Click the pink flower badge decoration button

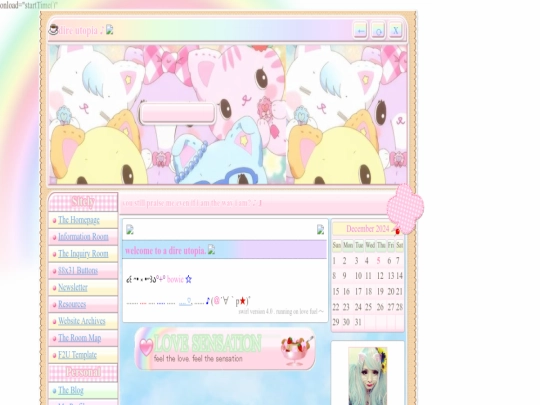click(405, 209)
